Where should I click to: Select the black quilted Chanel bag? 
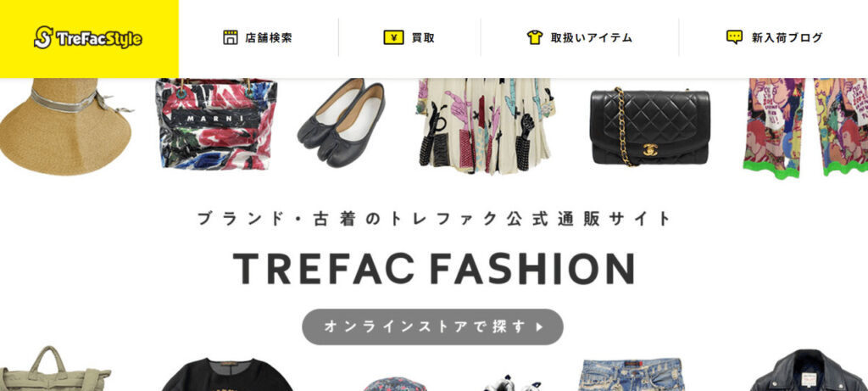coord(649,127)
